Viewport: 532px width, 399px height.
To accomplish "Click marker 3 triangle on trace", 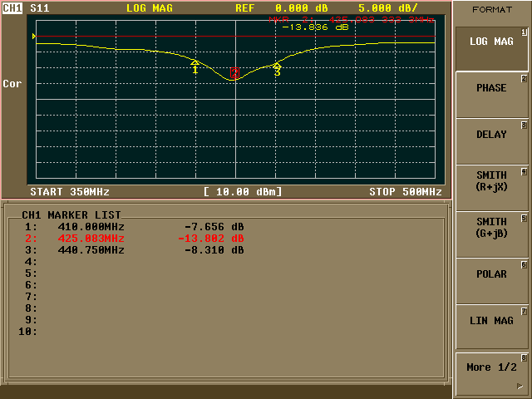I will click(x=277, y=65).
